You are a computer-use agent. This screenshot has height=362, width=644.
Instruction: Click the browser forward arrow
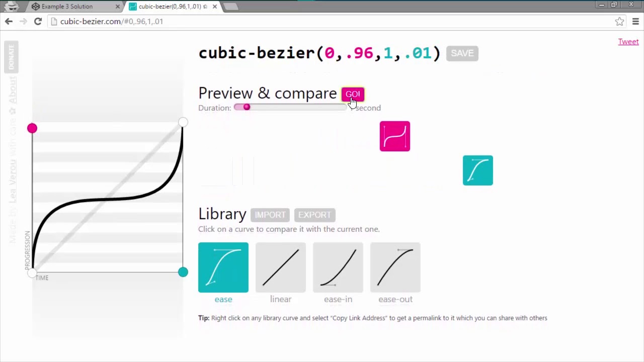(23, 21)
